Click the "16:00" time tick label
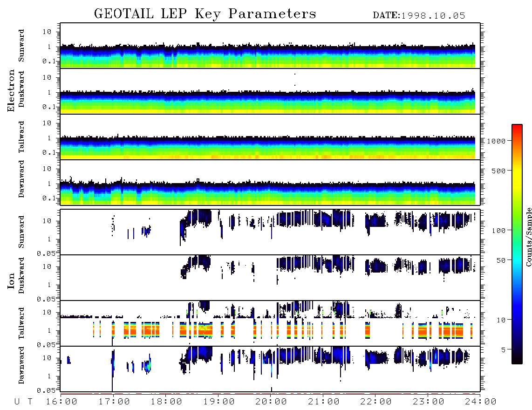 pyautogui.click(x=62, y=402)
